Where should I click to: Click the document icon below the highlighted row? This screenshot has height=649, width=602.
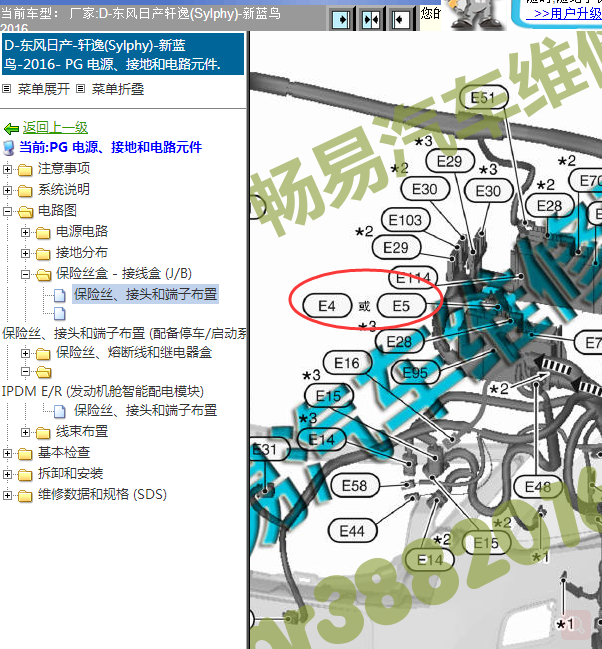[60, 314]
